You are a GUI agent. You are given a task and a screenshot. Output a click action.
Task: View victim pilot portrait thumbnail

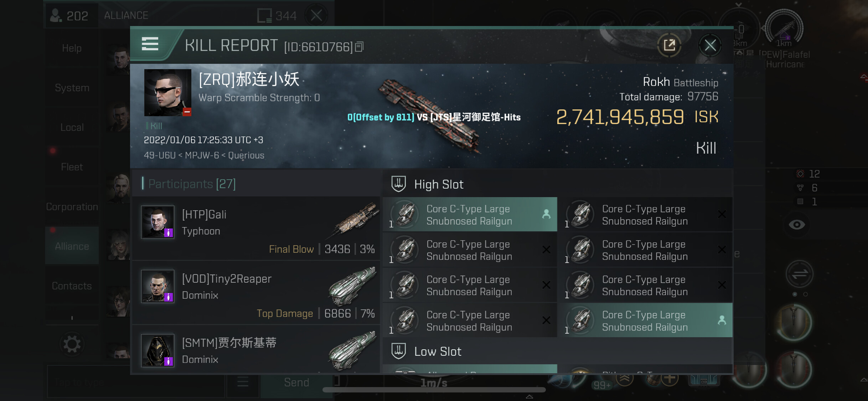point(167,93)
